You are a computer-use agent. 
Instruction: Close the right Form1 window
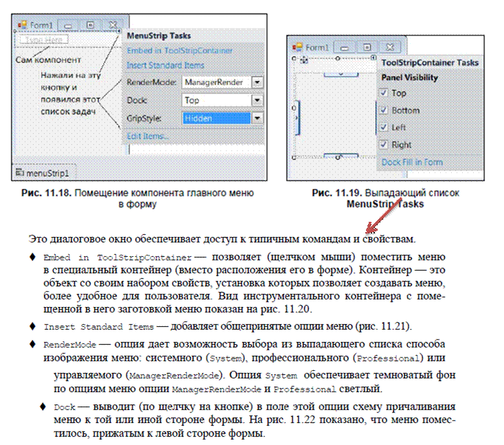[x=389, y=47]
